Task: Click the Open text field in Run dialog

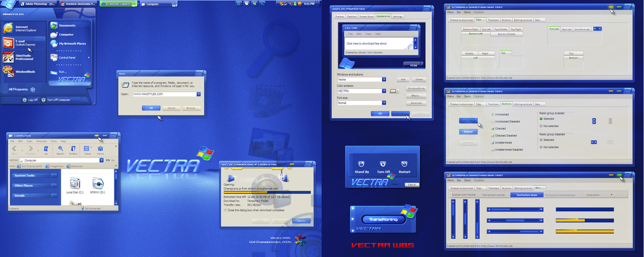Action: [164, 94]
